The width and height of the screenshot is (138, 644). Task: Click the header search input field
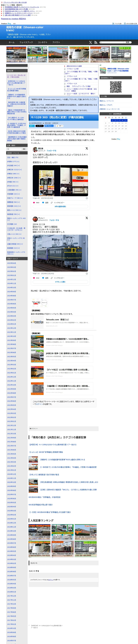coord(111,42)
